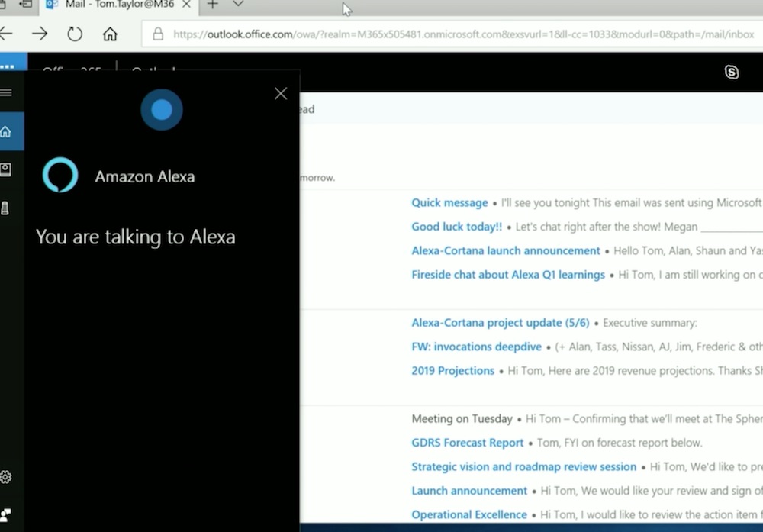Open Cortana settings via the gear icon
Image resolution: width=763 pixels, height=532 pixels.
click(x=7, y=476)
